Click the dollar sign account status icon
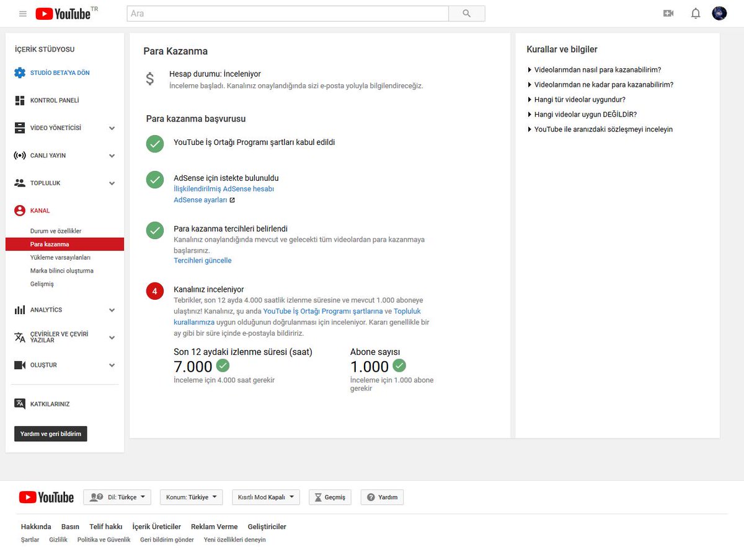This screenshot has width=744, height=560. [x=150, y=79]
